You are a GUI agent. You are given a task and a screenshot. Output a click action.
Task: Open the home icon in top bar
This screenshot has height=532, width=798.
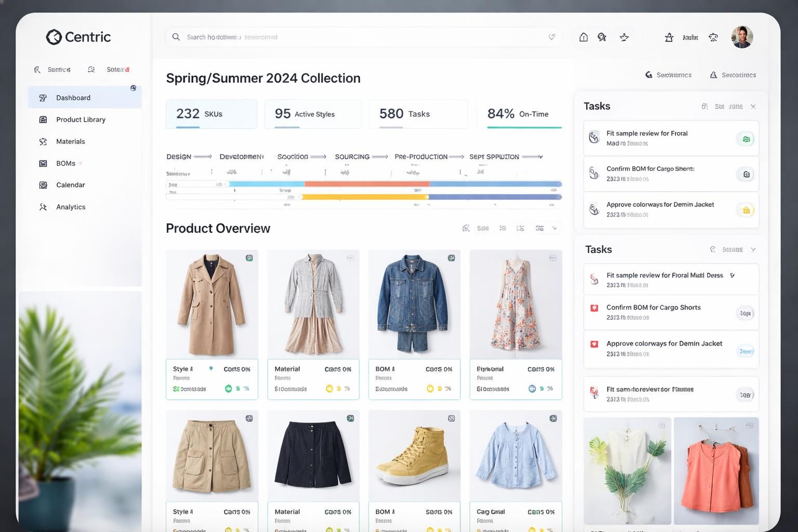point(583,37)
